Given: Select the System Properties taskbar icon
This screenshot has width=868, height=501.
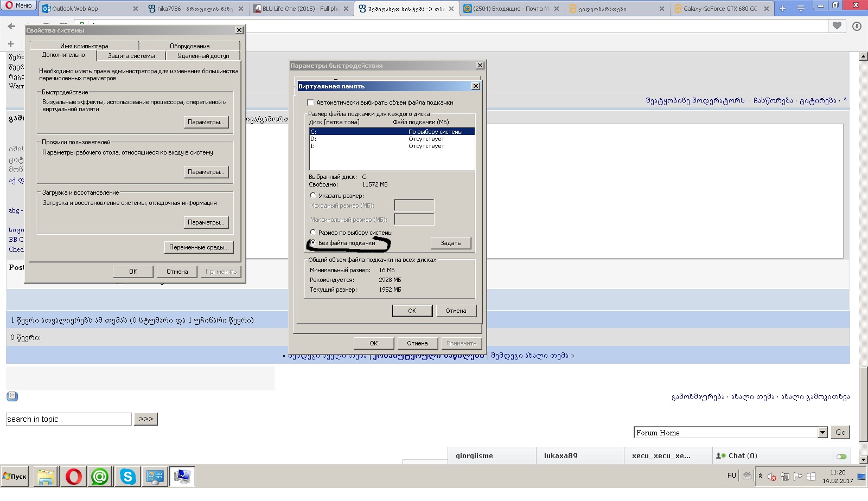Looking at the screenshot, I should 182,477.
